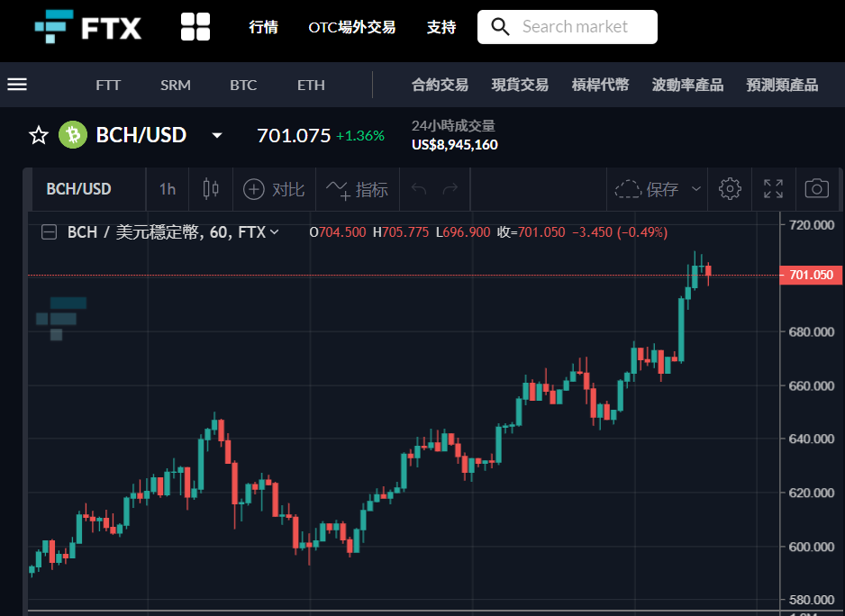The image size is (845, 616).
Task: Click the FTX logo
Action: 88,26
